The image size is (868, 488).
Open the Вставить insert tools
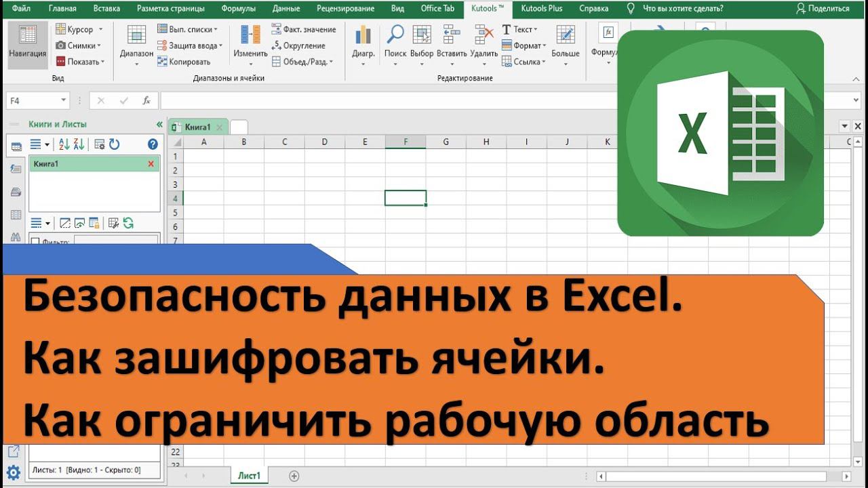coord(452,45)
